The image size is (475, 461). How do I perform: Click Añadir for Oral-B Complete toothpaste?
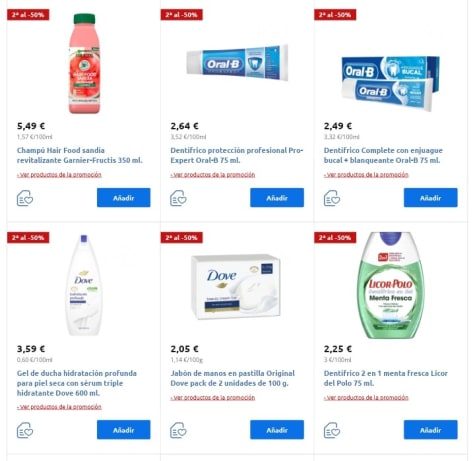pyautogui.click(x=431, y=198)
